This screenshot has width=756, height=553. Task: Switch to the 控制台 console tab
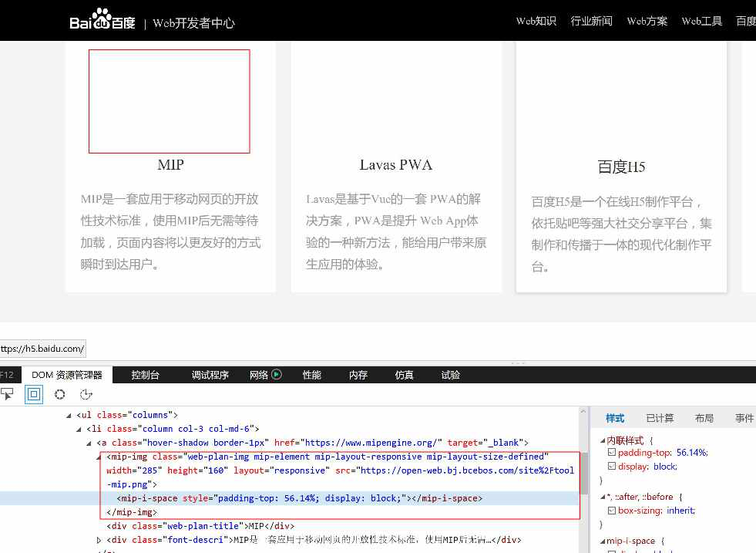(x=145, y=375)
